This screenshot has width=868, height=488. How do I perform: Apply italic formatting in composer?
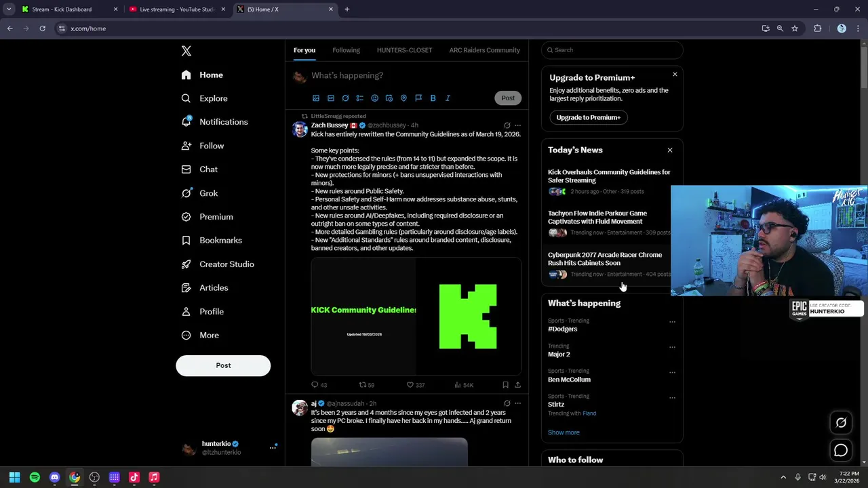(448, 98)
